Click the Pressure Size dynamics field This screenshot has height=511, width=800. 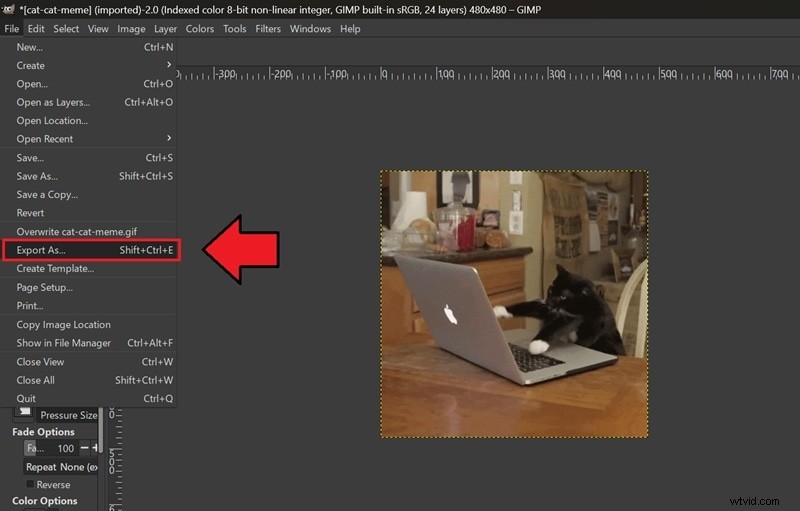[68, 415]
